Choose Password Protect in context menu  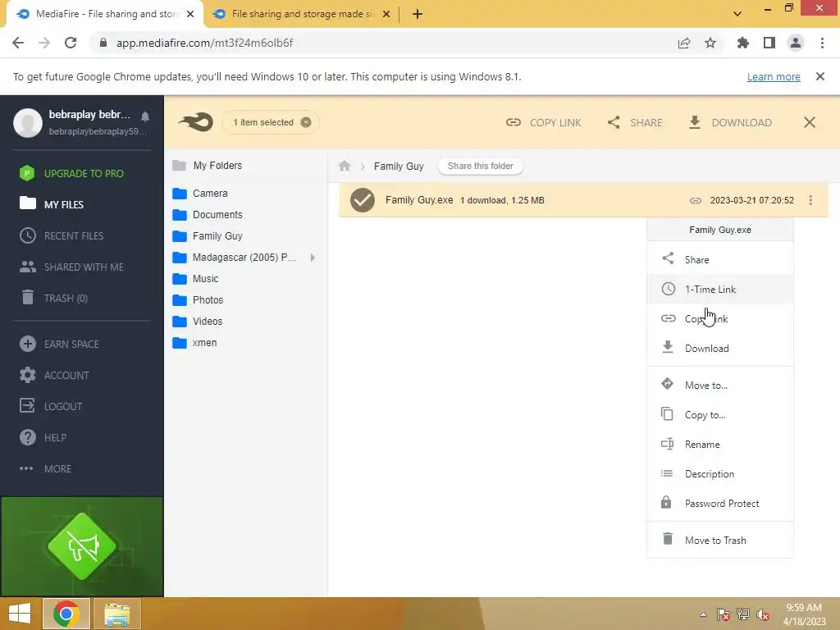720,503
